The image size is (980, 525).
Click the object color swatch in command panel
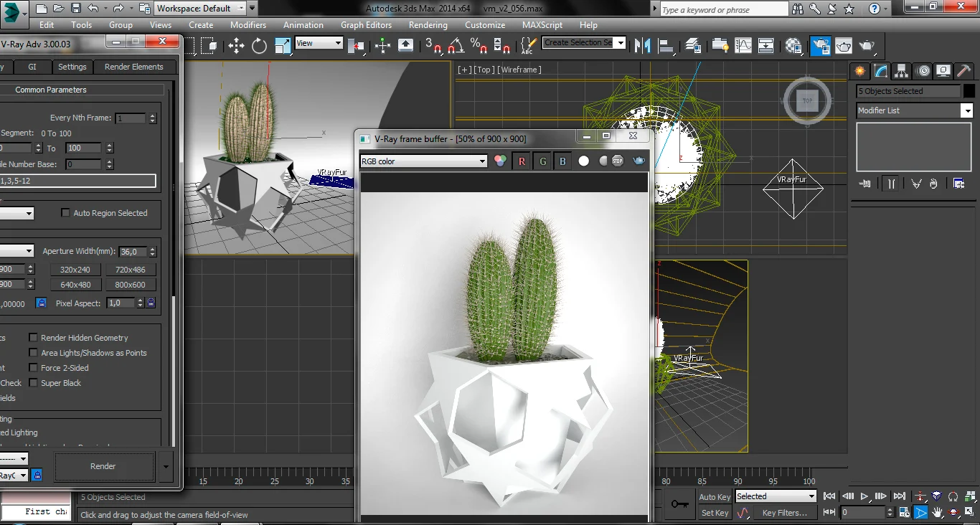pyautogui.click(x=969, y=91)
